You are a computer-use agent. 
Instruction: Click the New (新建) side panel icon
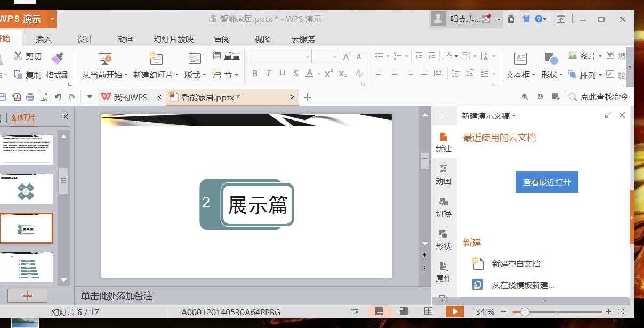coord(444,142)
